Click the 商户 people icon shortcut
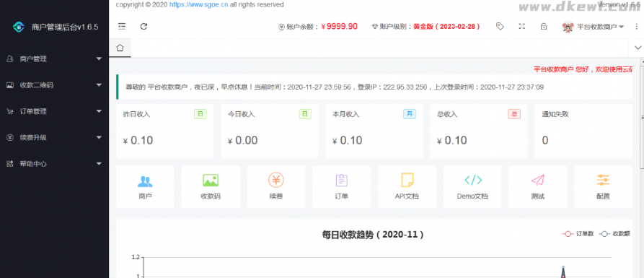Viewport: 644px width, 278px height. (x=145, y=181)
